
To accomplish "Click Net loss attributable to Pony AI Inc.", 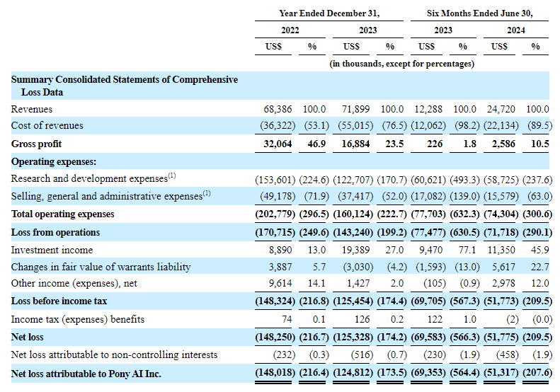I will (x=86, y=372).
